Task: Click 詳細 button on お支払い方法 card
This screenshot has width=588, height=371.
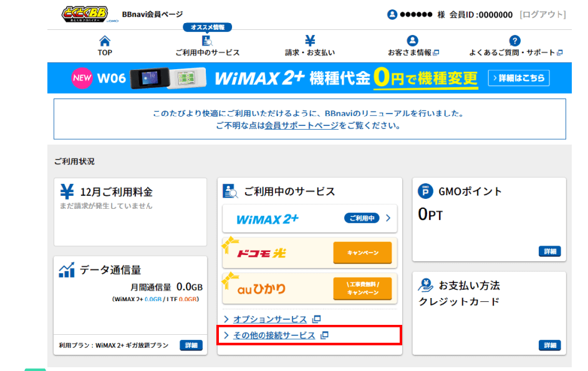Action: (x=550, y=345)
